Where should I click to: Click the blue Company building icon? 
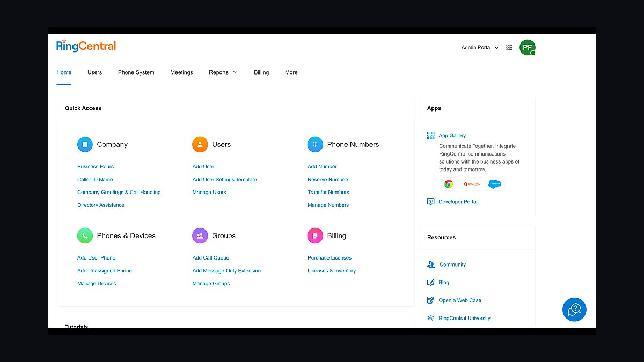pyautogui.click(x=85, y=144)
